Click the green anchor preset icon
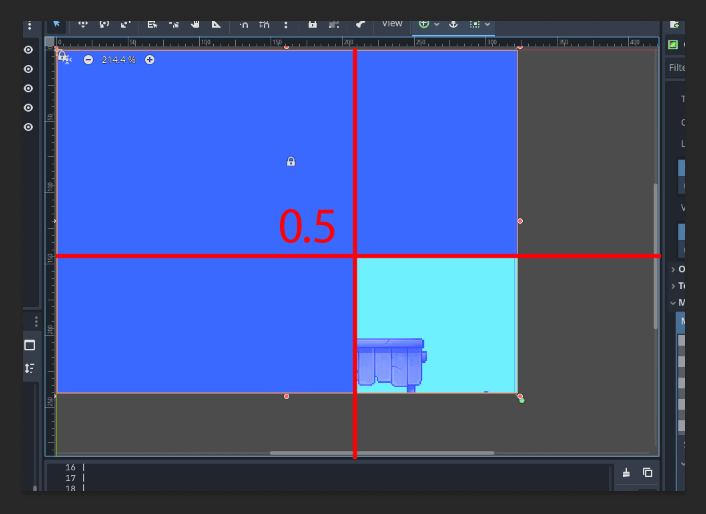Viewport: 706px width, 514px height. (x=424, y=24)
